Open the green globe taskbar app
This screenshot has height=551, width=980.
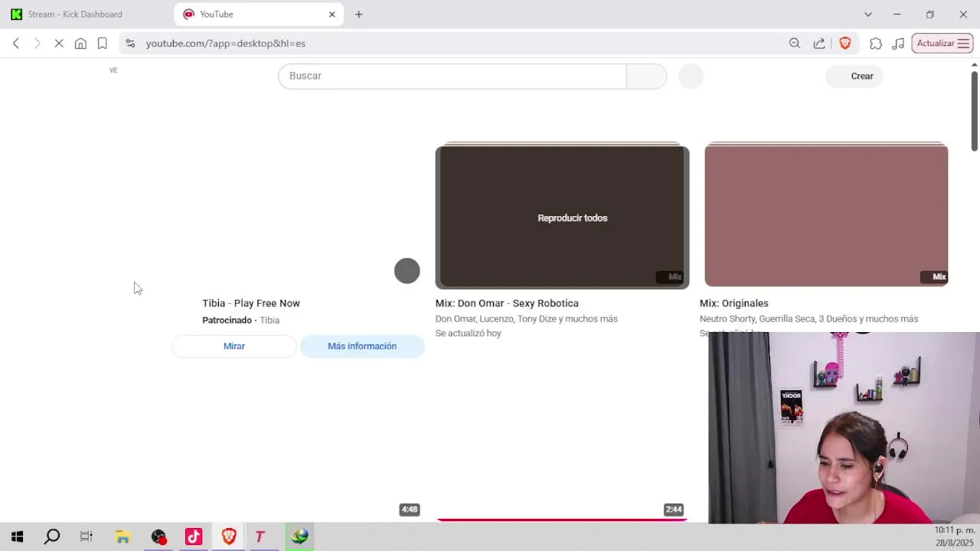tap(299, 537)
